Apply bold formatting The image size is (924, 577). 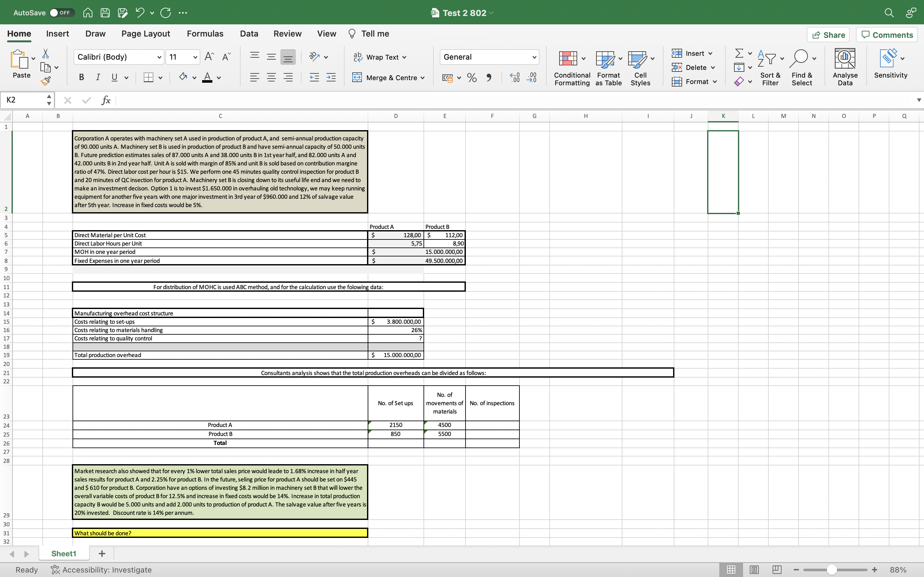tap(81, 78)
